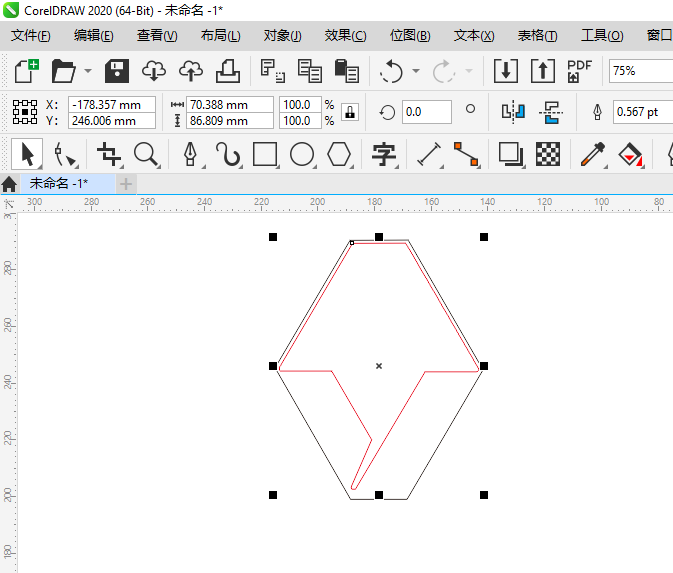Viewport: 673px width, 573px height.
Task: Choose the Rectangle tool
Action: point(264,154)
